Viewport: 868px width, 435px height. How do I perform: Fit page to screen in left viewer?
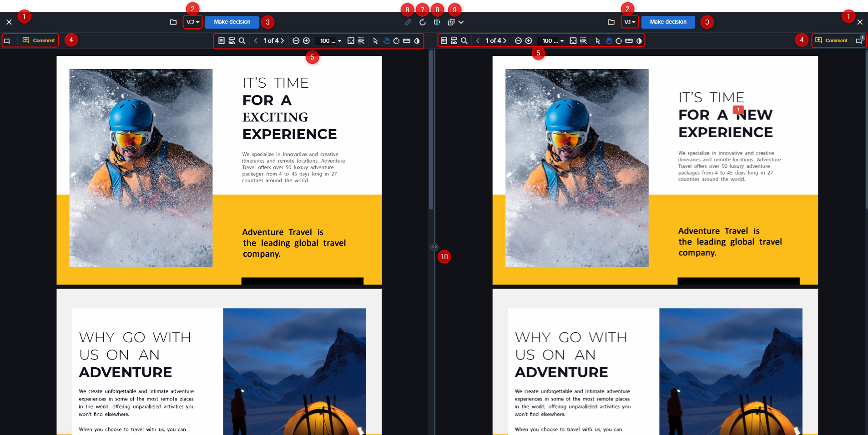[351, 40]
